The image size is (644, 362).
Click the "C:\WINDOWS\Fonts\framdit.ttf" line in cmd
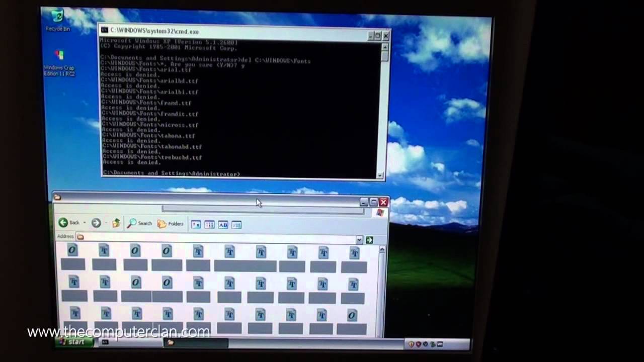pyautogui.click(x=150, y=114)
